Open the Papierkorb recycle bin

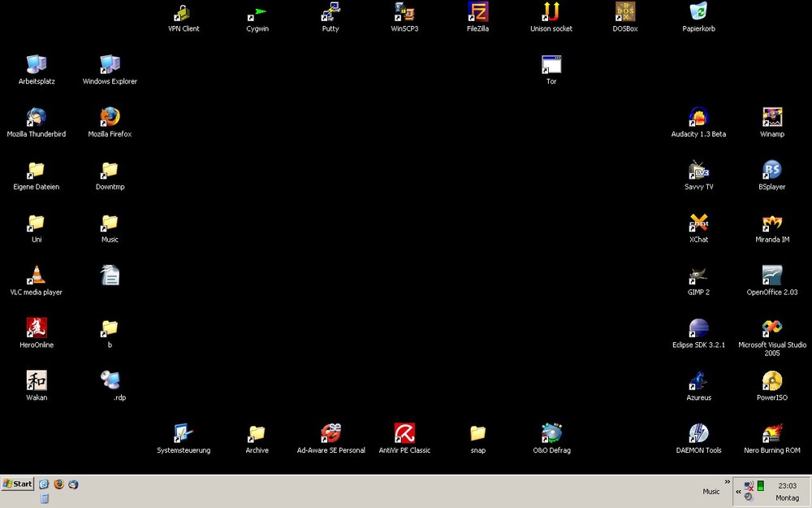698,12
